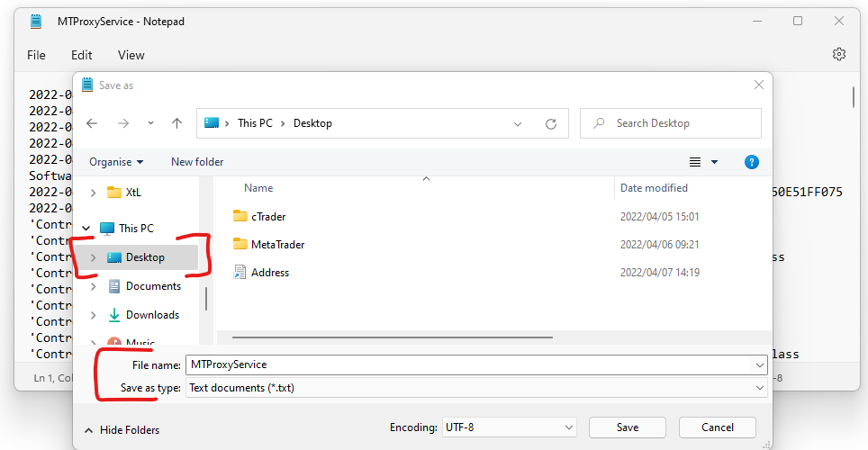The width and height of the screenshot is (868, 450).
Task: Select the Desktop item in navigation pane
Action: pyautogui.click(x=136, y=257)
